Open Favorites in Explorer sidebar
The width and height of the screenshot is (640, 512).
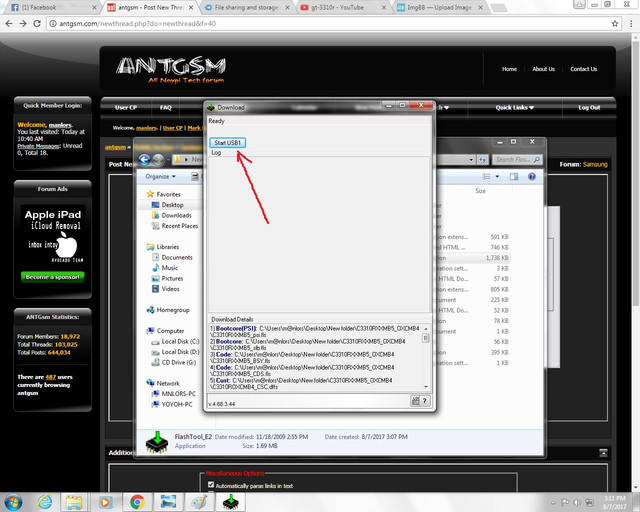(169, 194)
